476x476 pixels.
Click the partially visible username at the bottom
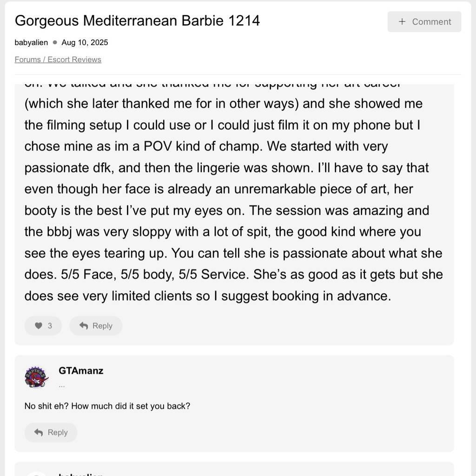point(81,474)
